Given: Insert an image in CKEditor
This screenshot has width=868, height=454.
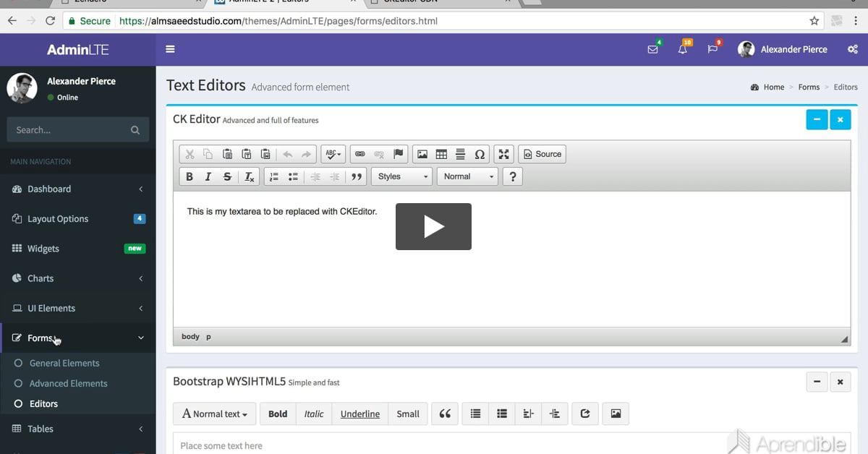Looking at the screenshot, I should 422,154.
